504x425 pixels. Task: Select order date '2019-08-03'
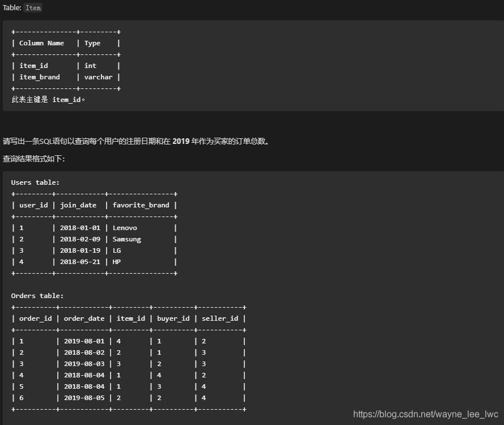pyautogui.click(x=84, y=364)
